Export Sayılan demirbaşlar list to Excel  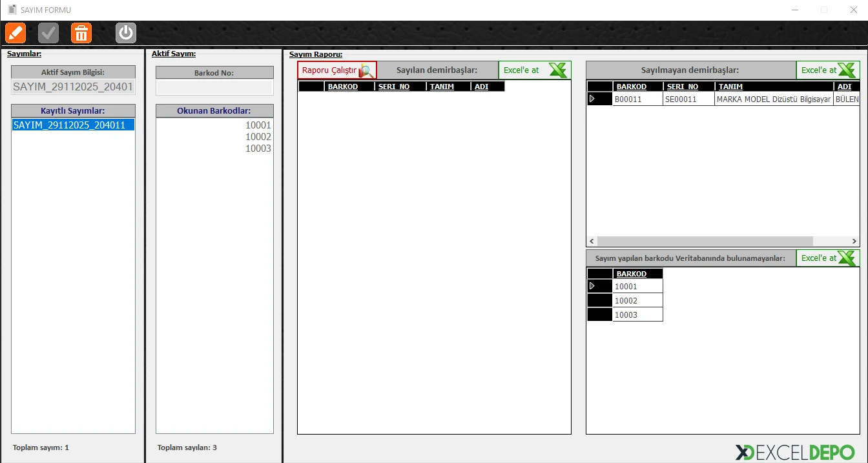[x=535, y=70]
